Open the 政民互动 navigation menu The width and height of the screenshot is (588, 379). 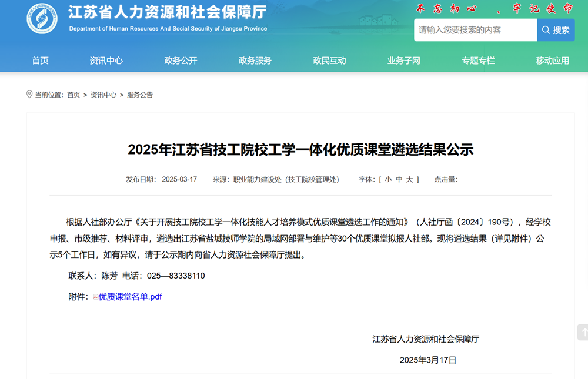coord(329,61)
